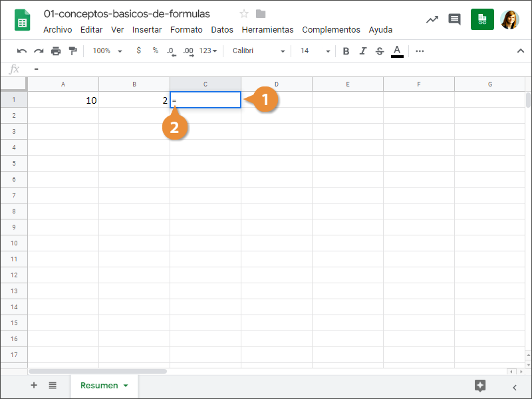Click the green Share button
This screenshot has width=532, height=399.
pyautogui.click(x=482, y=19)
